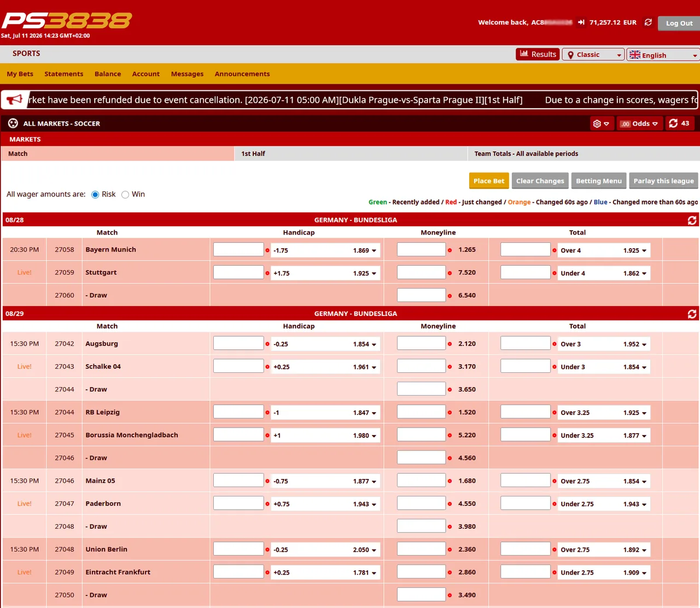Click the Live! link for Stuttgart
Viewport: 700px width, 608px height.
(25, 272)
